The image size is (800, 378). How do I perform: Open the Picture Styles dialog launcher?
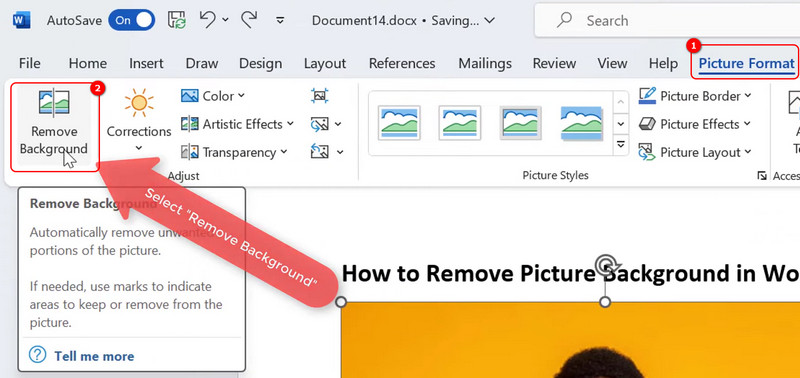click(762, 175)
